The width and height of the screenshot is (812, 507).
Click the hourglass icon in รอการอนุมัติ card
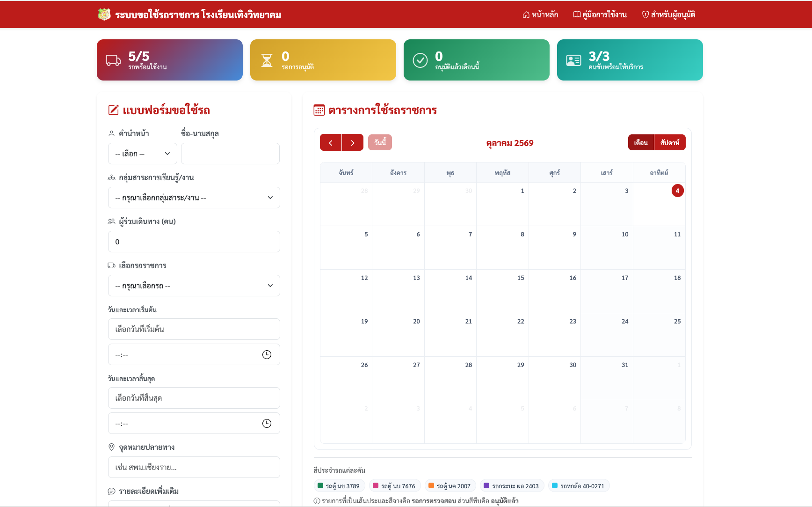pyautogui.click(x=267, y=60)
